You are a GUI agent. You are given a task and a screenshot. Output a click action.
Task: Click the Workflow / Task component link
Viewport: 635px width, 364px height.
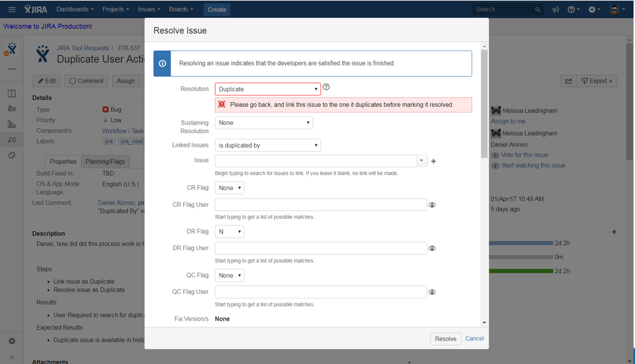tap(123, 131)
